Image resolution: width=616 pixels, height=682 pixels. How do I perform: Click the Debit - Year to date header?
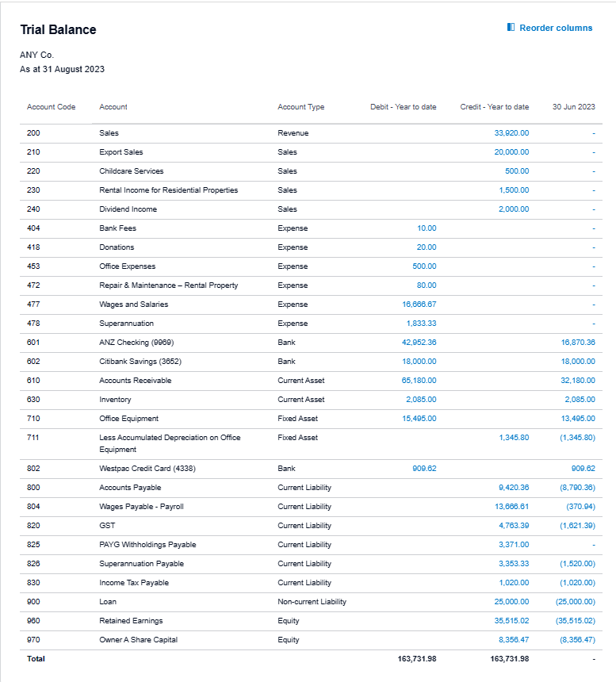tap(403, 107)
